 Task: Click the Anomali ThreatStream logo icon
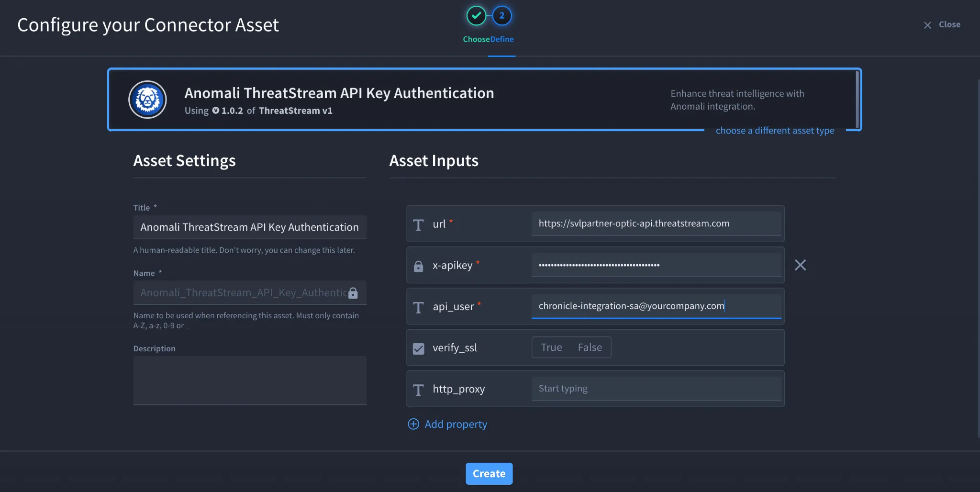click(147, 100)
